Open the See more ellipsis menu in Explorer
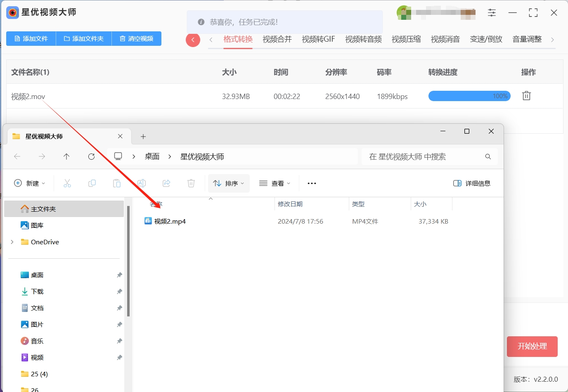 [x=312, y=183]
